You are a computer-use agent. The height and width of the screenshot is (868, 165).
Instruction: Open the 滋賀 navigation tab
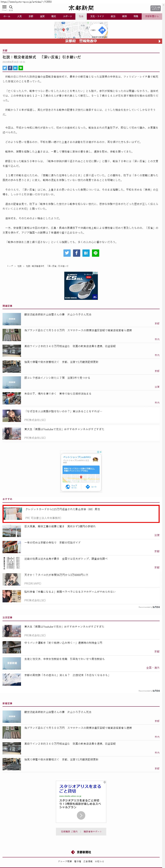(x=42, y=16)
